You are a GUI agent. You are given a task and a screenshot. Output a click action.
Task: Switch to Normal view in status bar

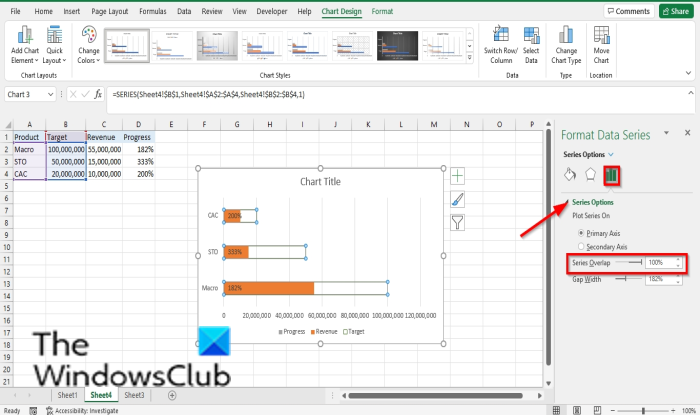click(556, 410)
